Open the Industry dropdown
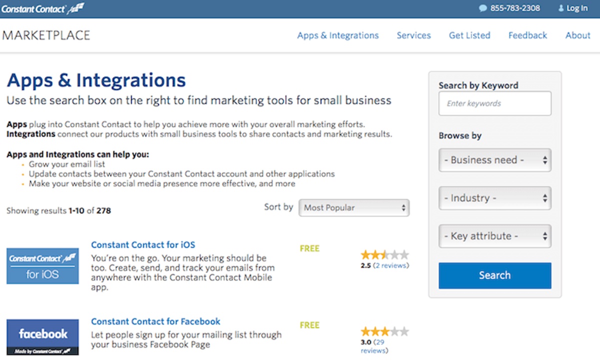 pyautogui.click(x=494, y=198)
